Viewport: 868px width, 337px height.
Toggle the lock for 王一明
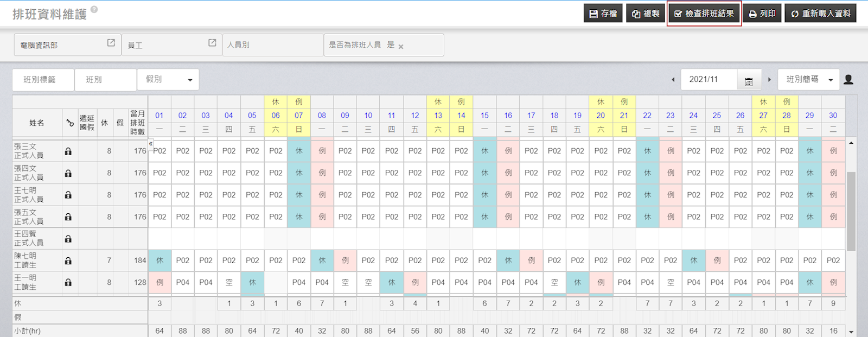[x=68, y=282]
